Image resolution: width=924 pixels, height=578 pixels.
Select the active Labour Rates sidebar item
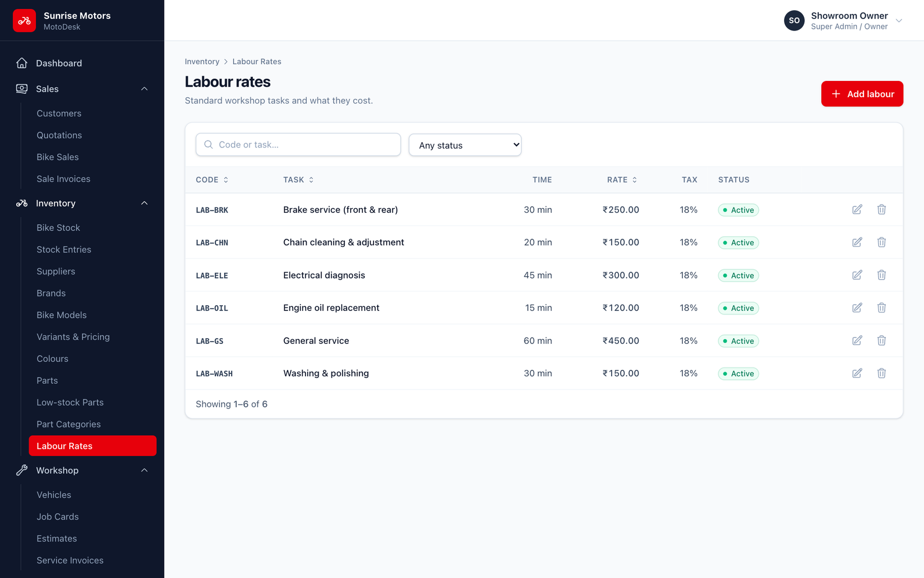click(x=92, y=446)
